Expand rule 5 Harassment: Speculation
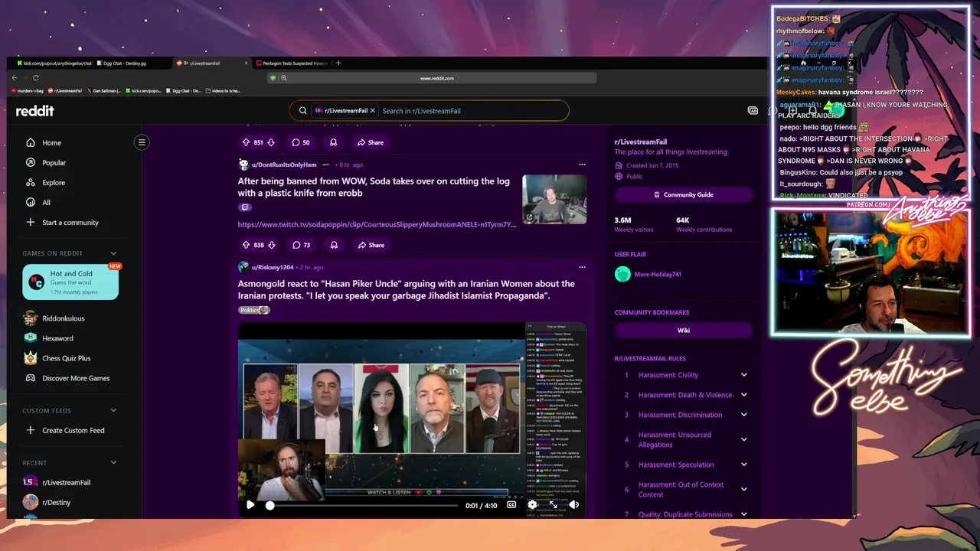 [743, 465]
